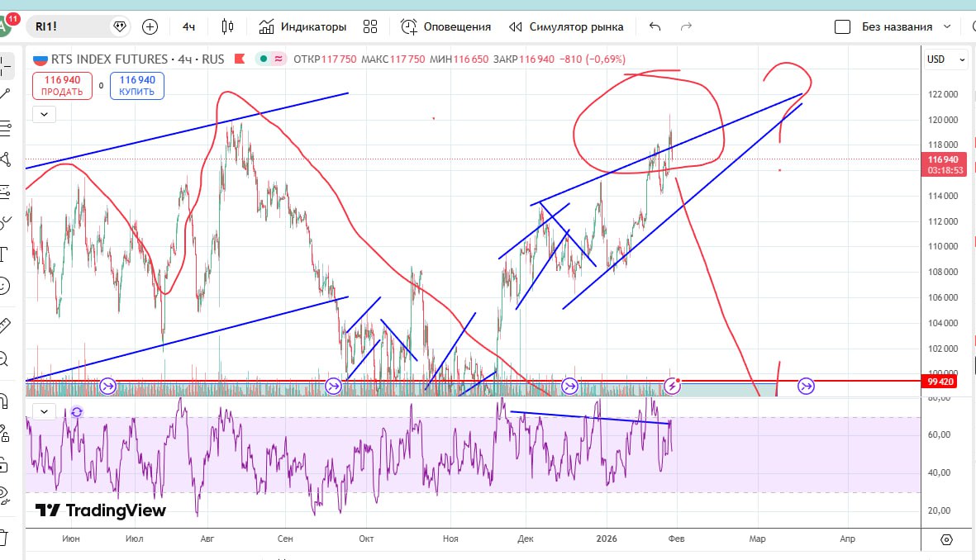Open Оповещения alerts dialog

445,26
